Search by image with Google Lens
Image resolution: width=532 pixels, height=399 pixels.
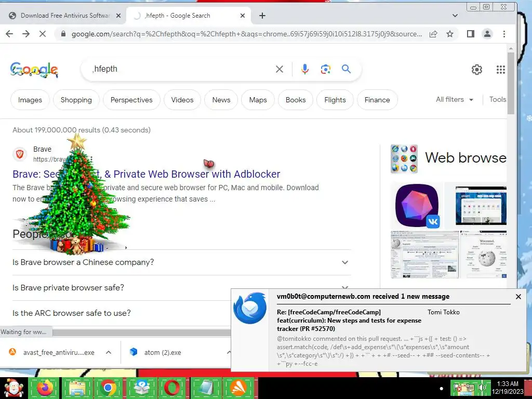tap(325, 69)
